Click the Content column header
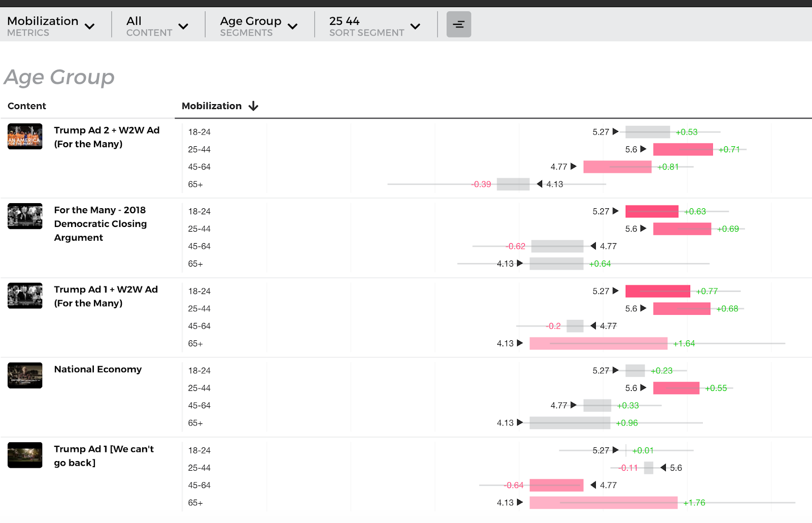 [27, 106]
